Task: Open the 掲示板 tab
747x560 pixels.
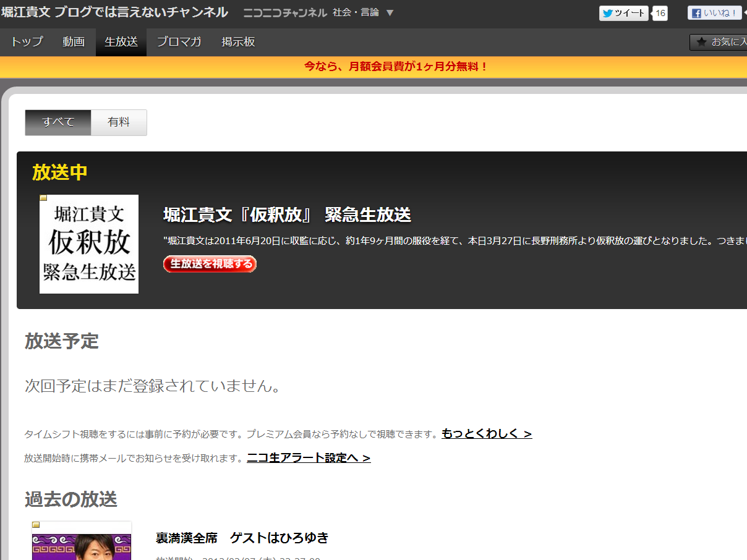Action: pyautogui.click(x=238, y=42)
